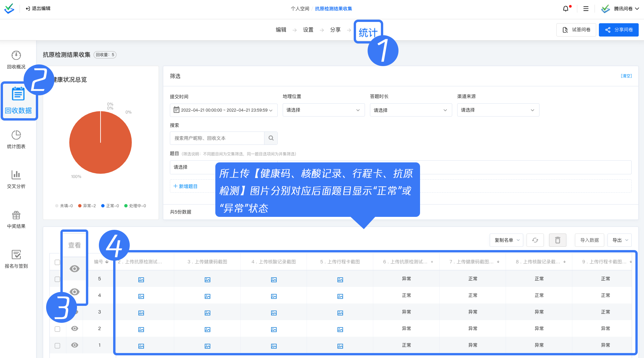Open 回收概况 sidebar item
Viewport: 644px width, 358px height.
coord(16,60)
